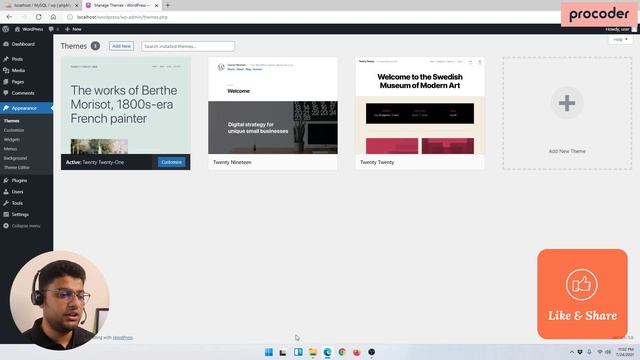Viewport: 640px width, 360px height.
Task: Click the Comments bubble icon in sidebar
Action: click(6, 93)
